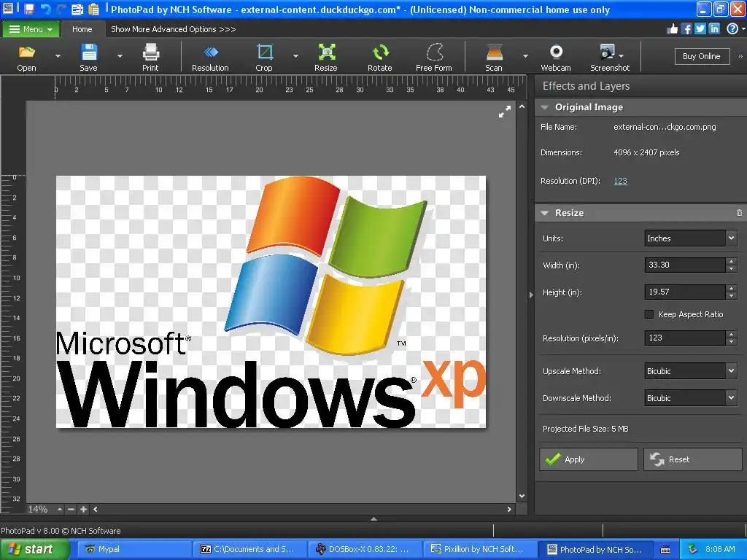
Task: Click the zoom out minus button
Action: click(x=71, y=509)
